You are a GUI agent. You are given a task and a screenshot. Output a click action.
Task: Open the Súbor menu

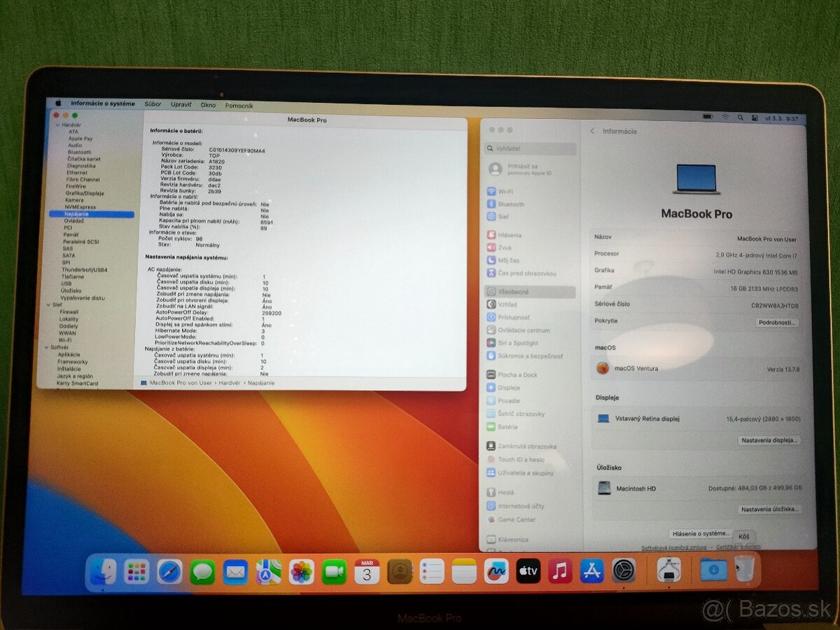(x=153, y=105)
